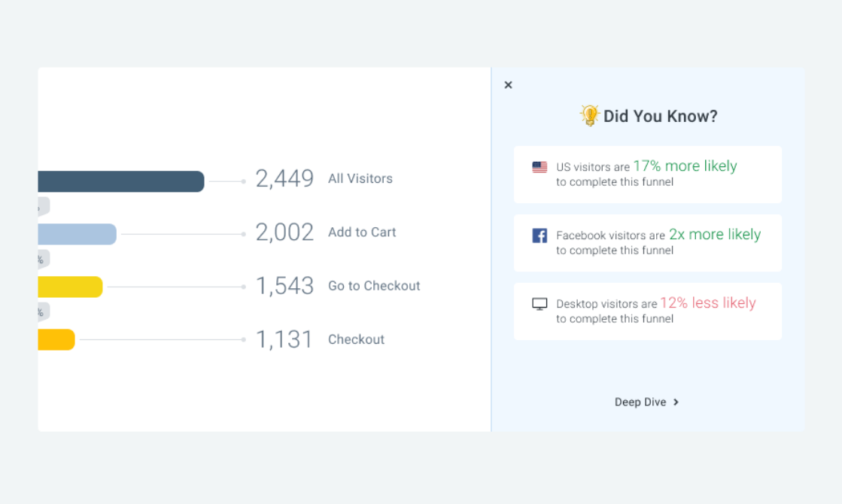Click the Go to Checkout label
842x504 pixels.
pos(374,286)
